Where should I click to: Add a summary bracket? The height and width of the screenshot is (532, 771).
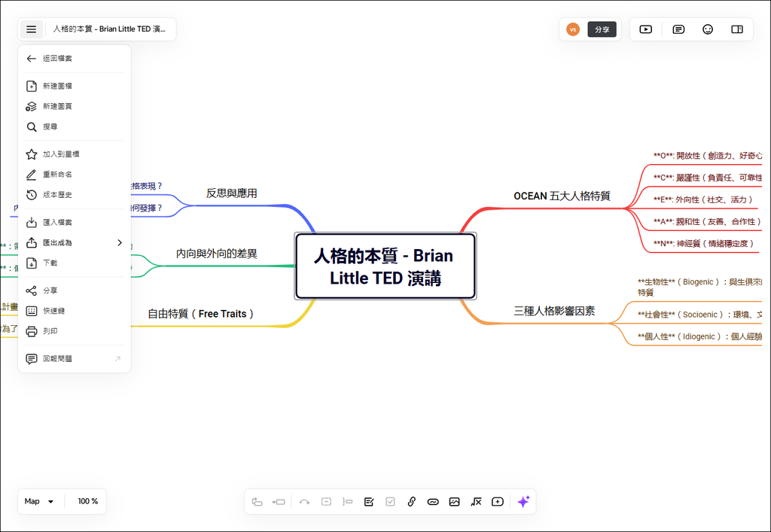(x=348, y=502)
